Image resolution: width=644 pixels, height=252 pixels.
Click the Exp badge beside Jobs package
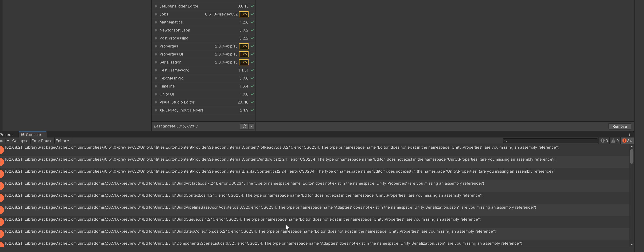pyautogui.click(x=243, y=14)
